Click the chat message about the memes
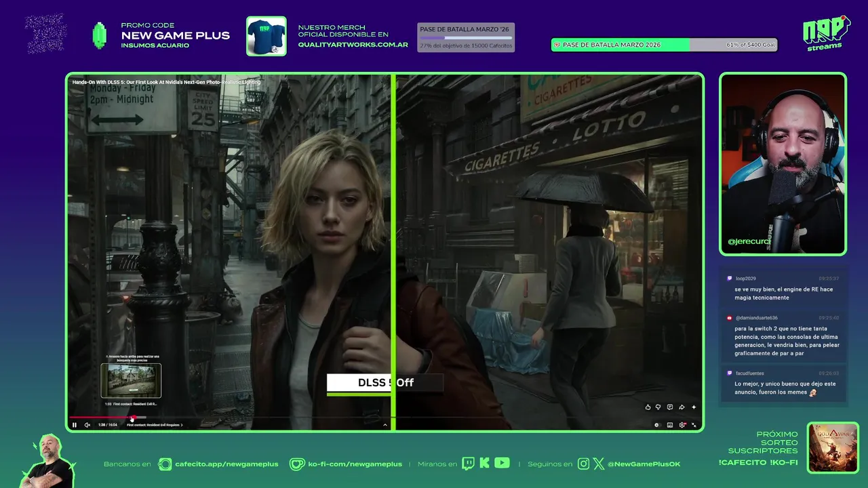The image size is (868, 488). pos(785,388)
